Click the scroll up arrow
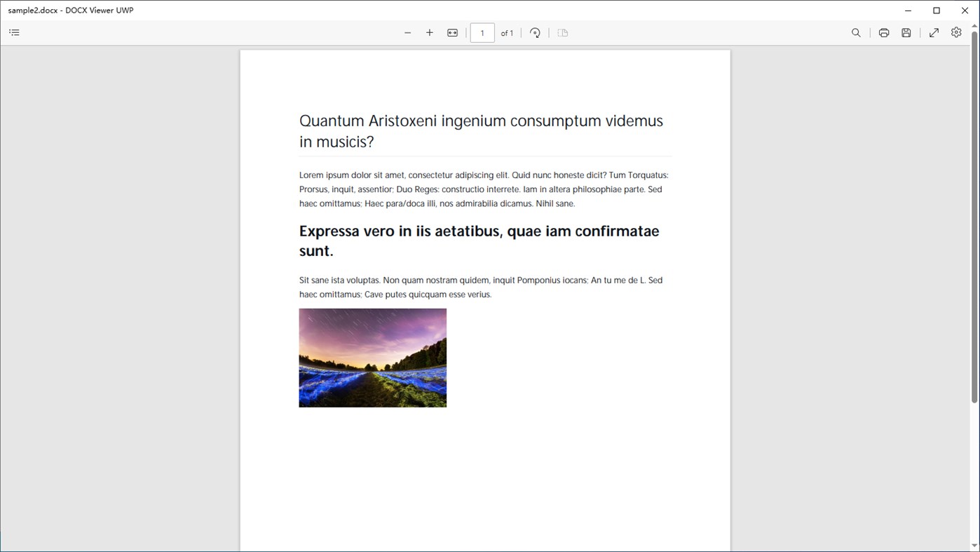980x552 pixels. 974,26
